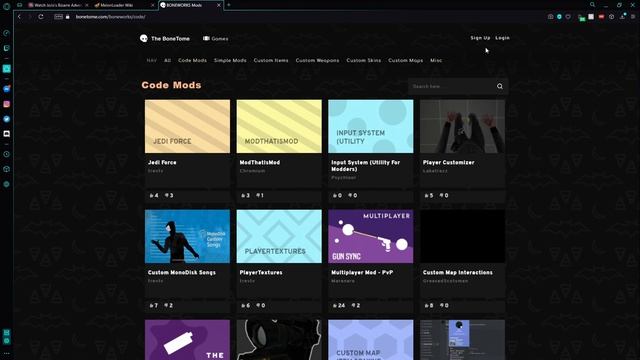The image size is (640, 360).
Task: Open Messenger from the browser sidebar
Action: point(7,89)
